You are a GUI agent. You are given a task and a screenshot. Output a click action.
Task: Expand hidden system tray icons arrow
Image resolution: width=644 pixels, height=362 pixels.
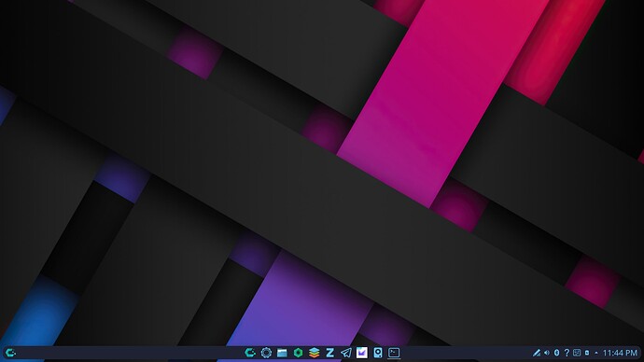pos(596,353)
